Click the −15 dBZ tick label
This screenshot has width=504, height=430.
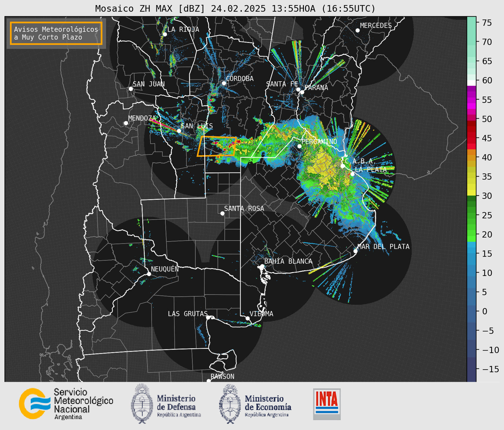pyautogui.click(x=491, y=369)
